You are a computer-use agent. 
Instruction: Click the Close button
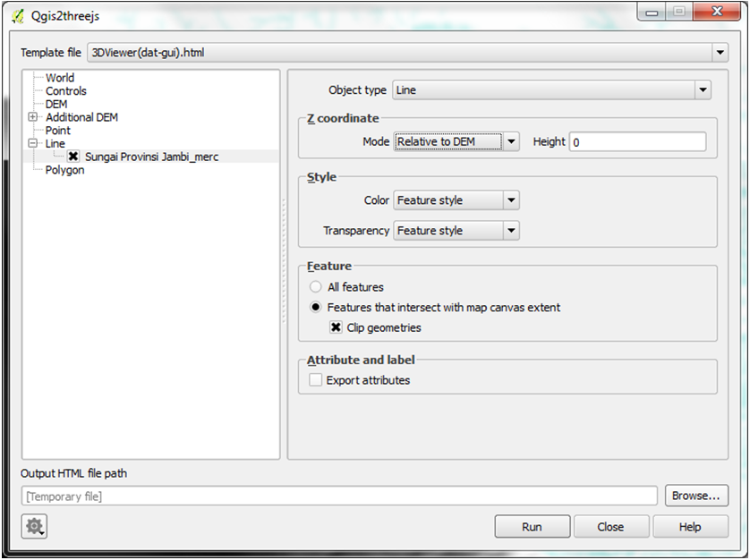click(x=610, y=527)
